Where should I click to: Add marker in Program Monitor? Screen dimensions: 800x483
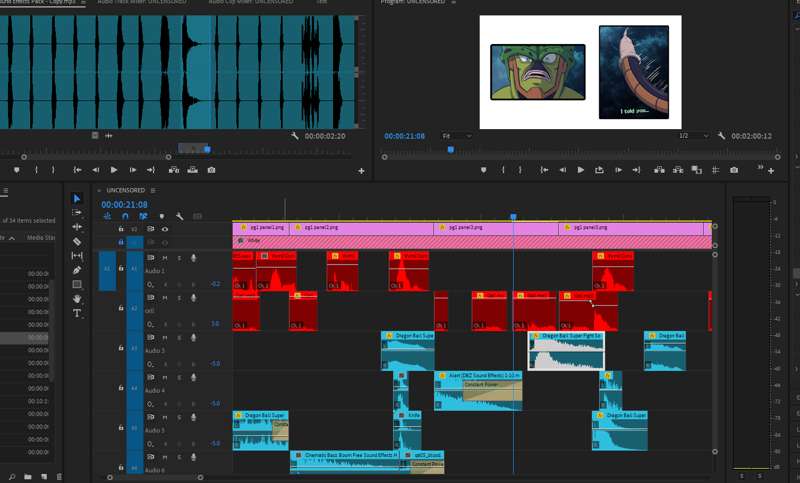[x=483, y=170]
